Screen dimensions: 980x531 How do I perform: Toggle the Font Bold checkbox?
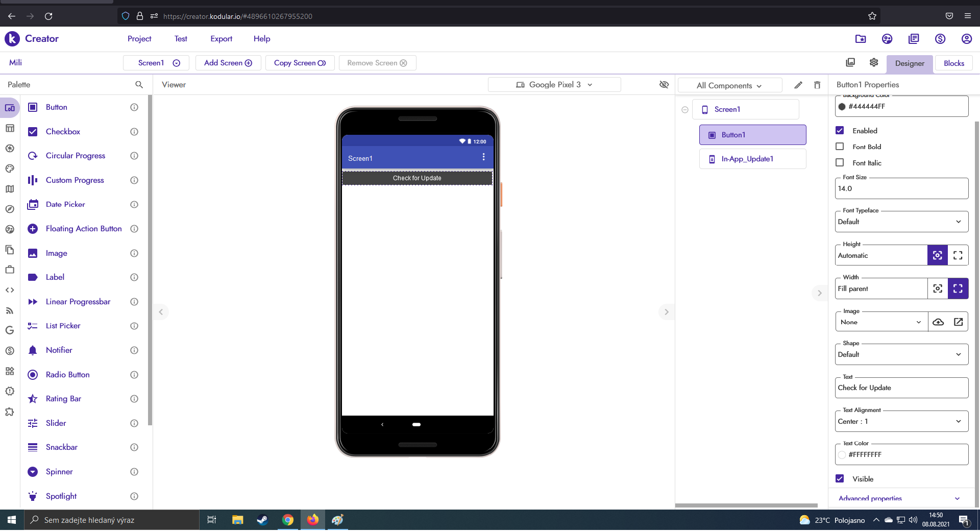click(x=840, y=147)
